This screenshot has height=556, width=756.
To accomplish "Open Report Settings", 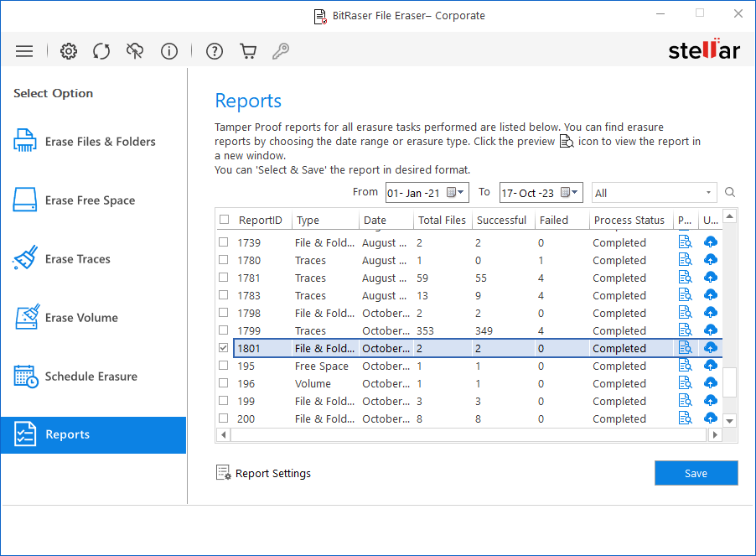I will (263, 473).
